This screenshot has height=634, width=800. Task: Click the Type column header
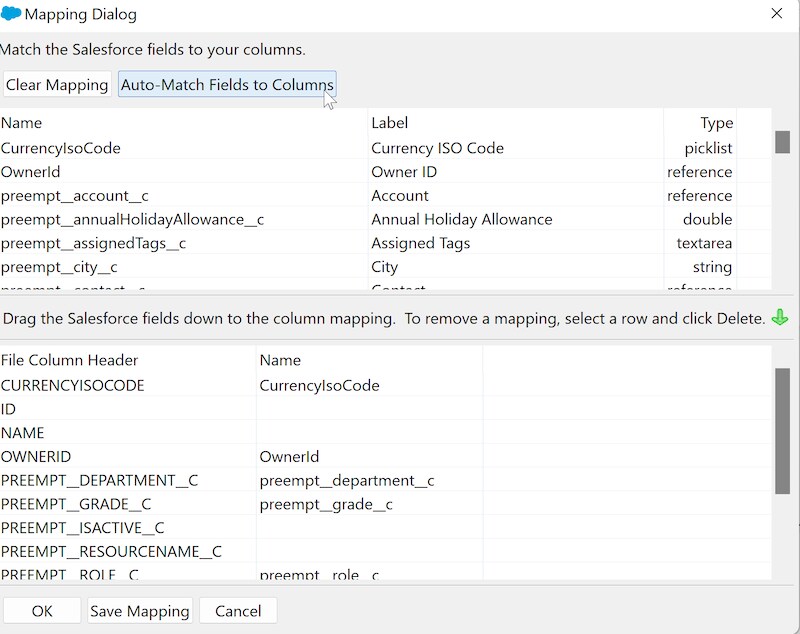click(716, 123)
